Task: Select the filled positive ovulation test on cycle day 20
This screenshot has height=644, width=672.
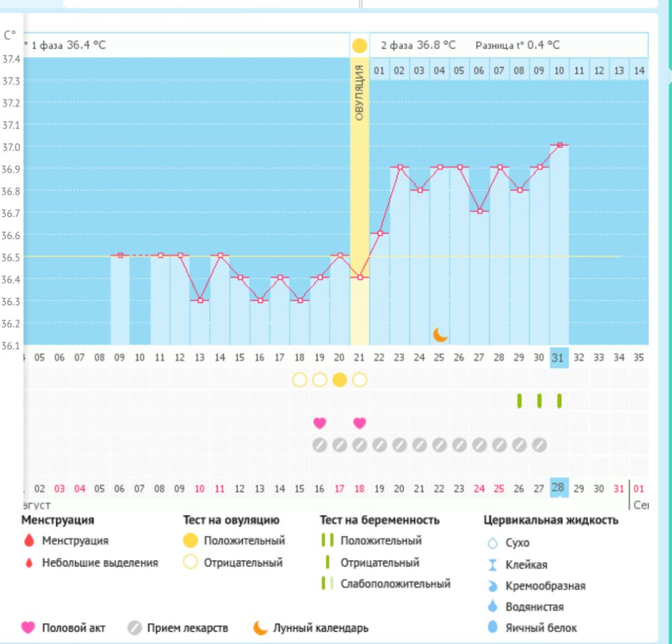Action: (x=340, y=380)
